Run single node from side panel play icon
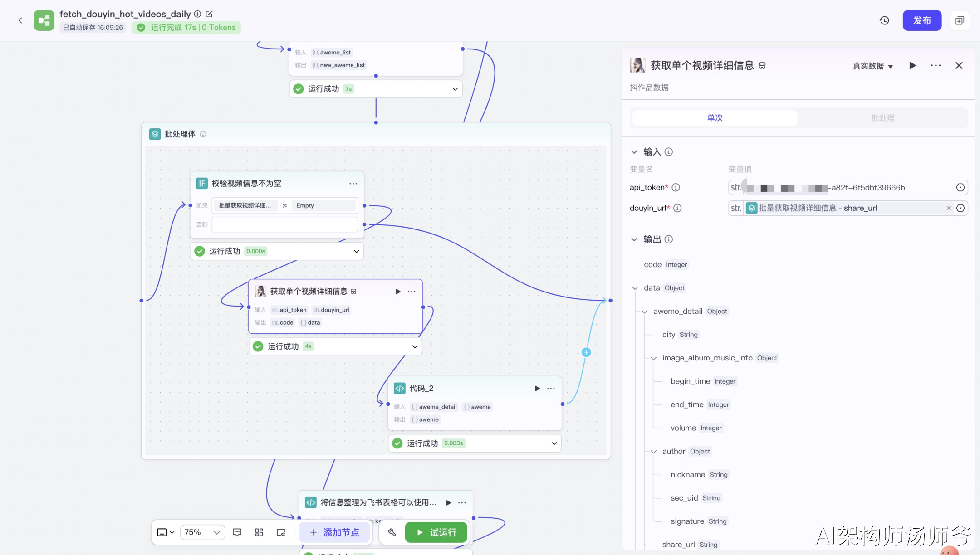 point(912,66)
